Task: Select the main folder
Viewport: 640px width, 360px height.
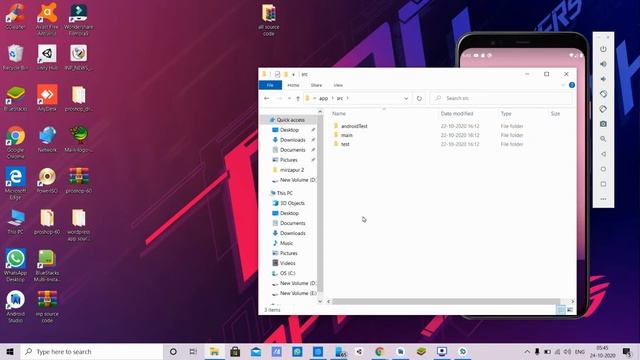Action: click(x=347, y=135)
